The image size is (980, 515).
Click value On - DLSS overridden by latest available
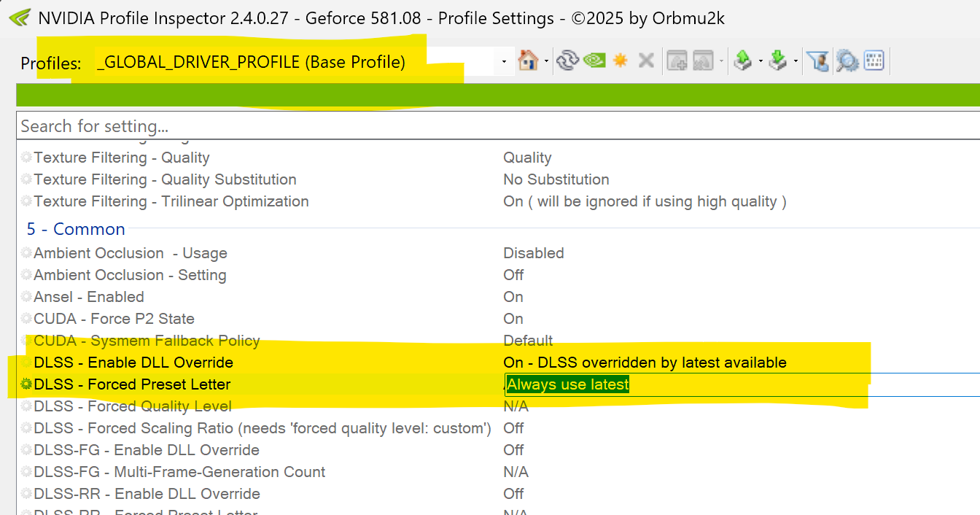(x=645, y=363)
